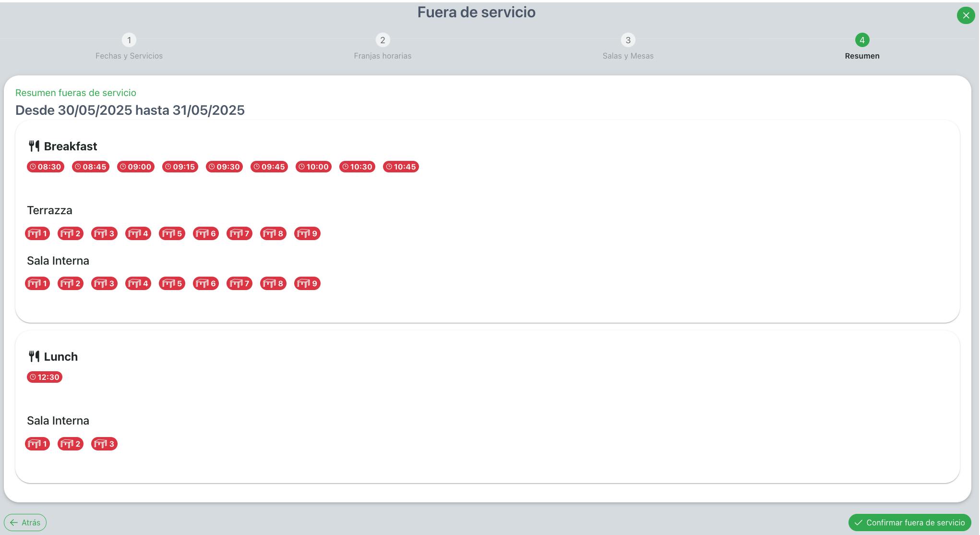Open step 2 Franjas horarias
This screenshot has width=980, height=535.
(x=382, y=40)
